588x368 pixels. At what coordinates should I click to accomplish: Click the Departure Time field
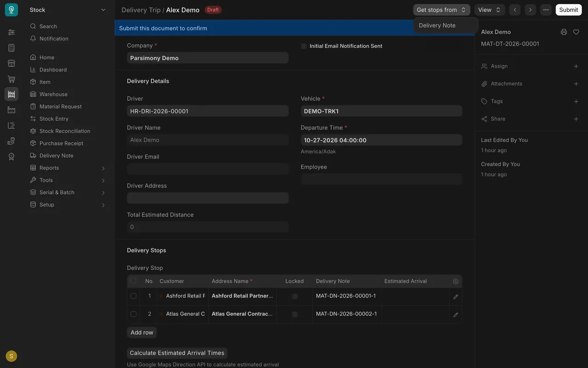[x=381, y=140]
